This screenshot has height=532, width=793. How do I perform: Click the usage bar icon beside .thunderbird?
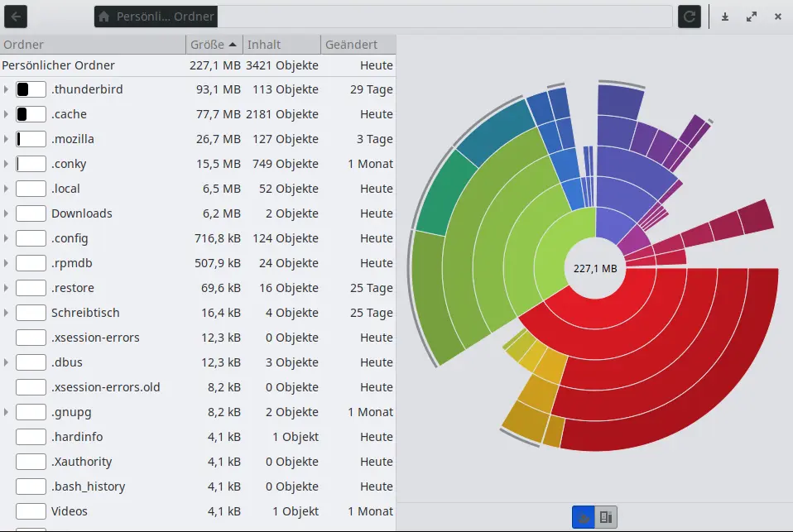31,89
